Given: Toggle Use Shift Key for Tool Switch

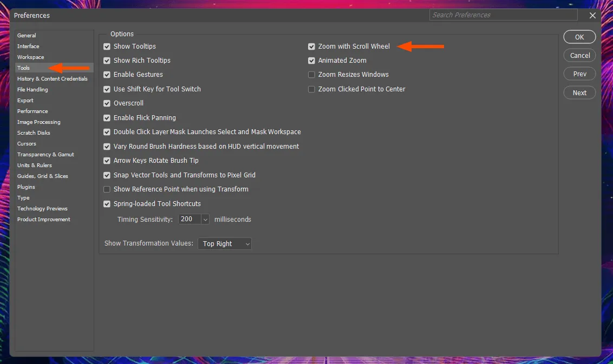Looking at the screenshot, I should (107, 89).
